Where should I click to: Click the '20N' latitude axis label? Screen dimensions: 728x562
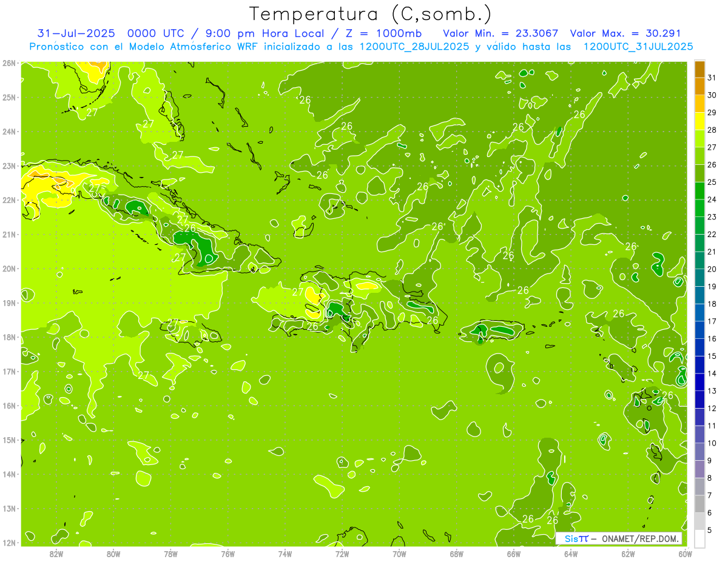pyautogui.click(x=8, y=268)
